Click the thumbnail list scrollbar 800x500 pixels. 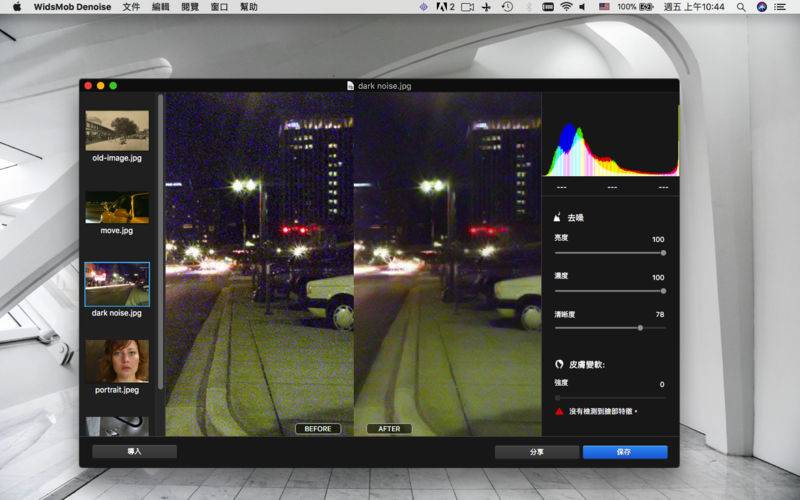coord(161,241)
